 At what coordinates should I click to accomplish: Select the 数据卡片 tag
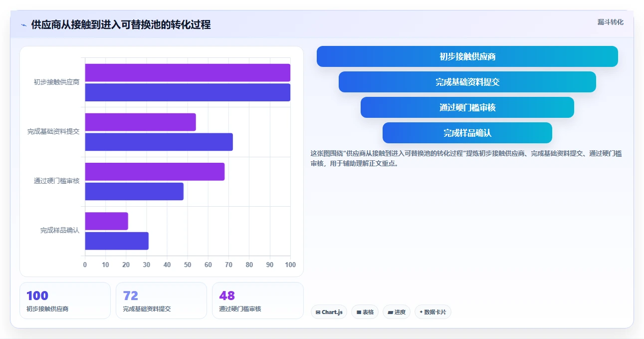433,312
